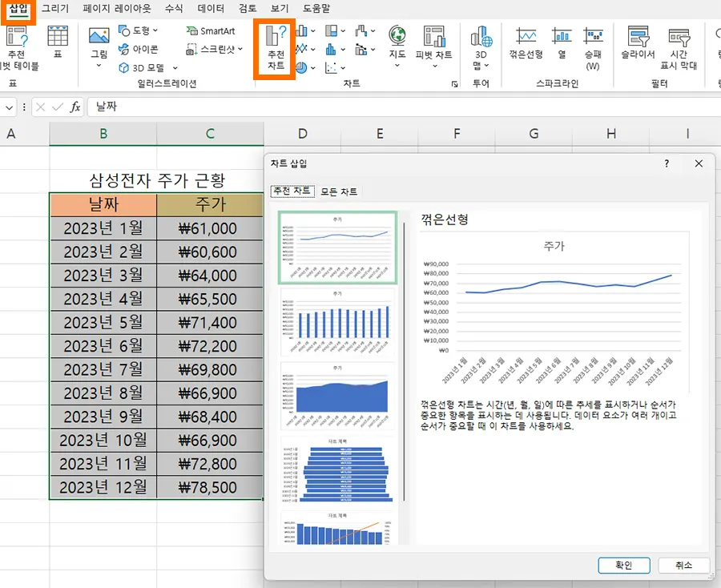Open the 데이터 ribbon tab
The width and height of the screenshot is (721, 588).
tap(211, 8)
